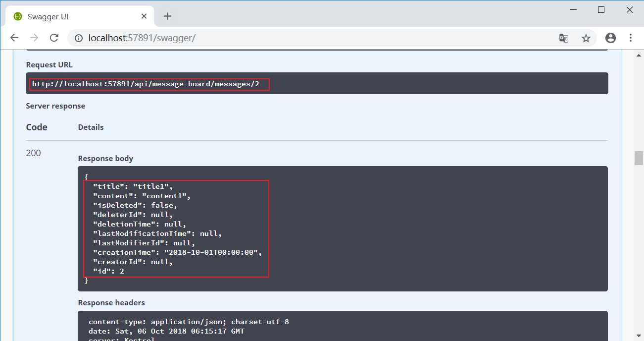
Task: Open the Google Translate page icon
Action: pyautogui.click(x=563, y=38)
